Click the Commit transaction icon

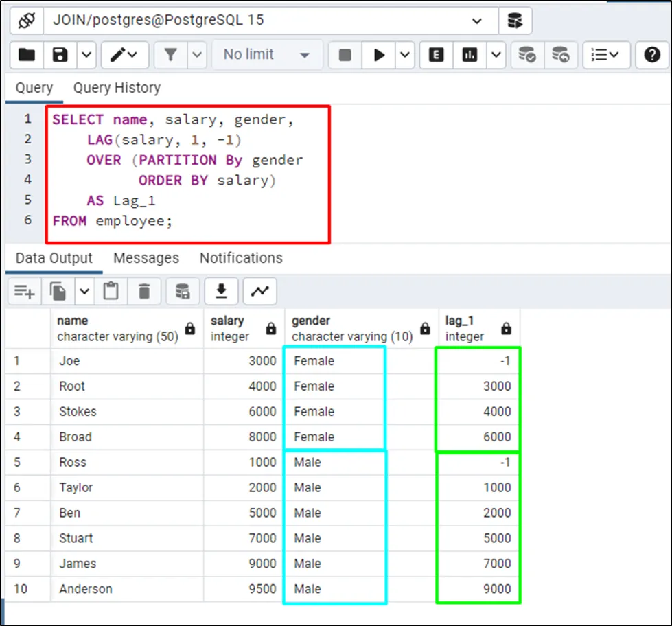point(527,55)
